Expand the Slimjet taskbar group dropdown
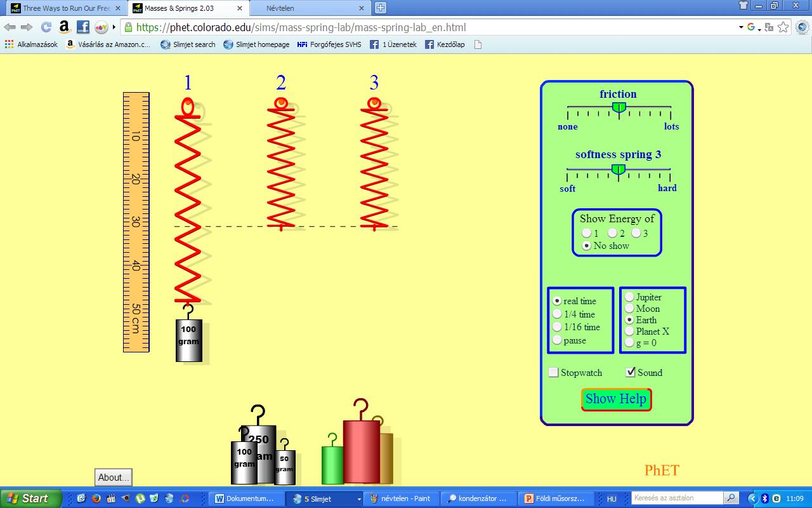Viewport: 812px width, 508px height. coord(359,499)
